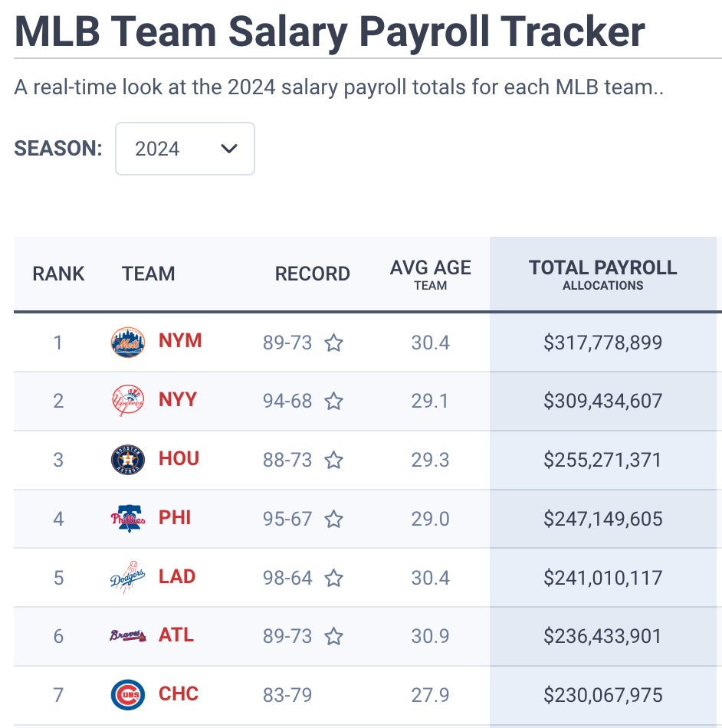Image resolution: width=722 pixels, height=728 pixels.
Task: Sort by the Record column header
Action: (312, 274)
